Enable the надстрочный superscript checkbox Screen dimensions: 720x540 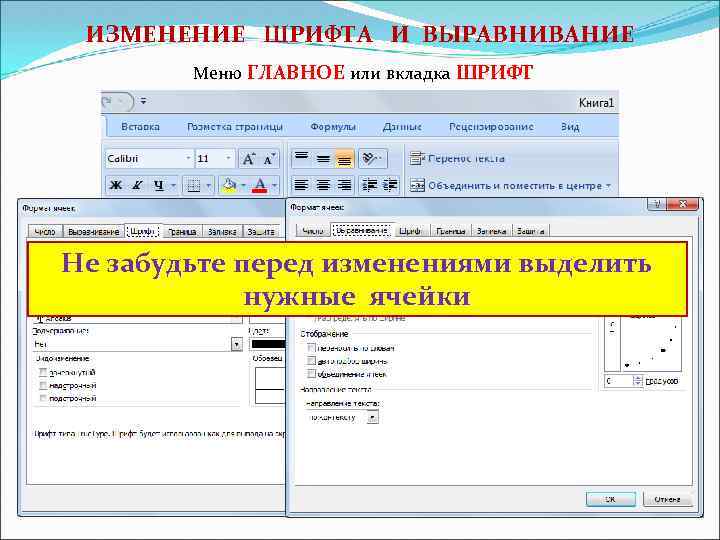(43, 385)
